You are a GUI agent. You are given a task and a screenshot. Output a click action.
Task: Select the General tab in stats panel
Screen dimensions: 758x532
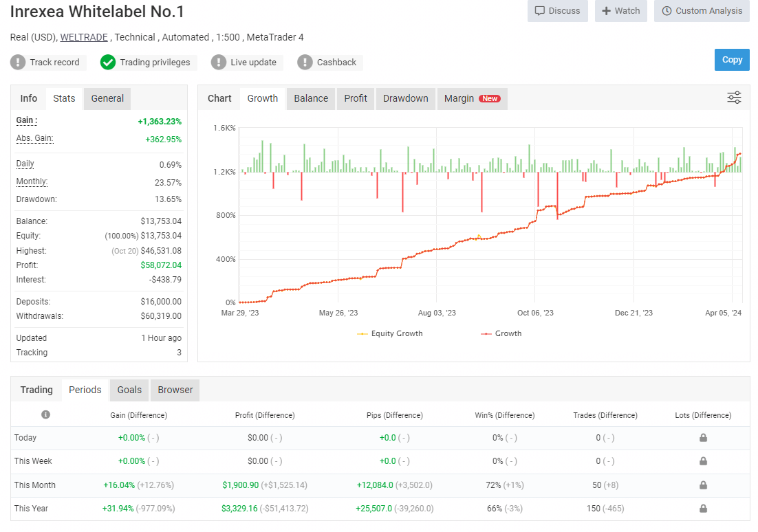point(107,98)
